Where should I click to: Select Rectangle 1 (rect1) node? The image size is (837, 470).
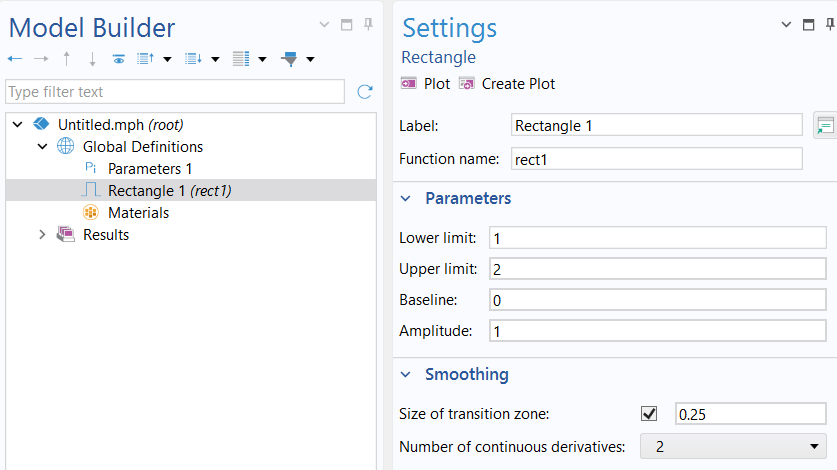click(170, 191)
